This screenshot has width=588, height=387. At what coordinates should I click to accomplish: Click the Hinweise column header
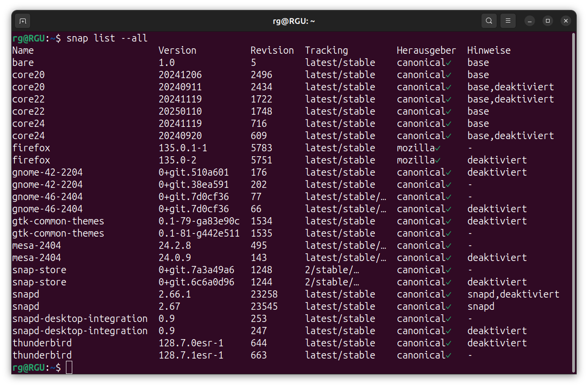[489, 51]
